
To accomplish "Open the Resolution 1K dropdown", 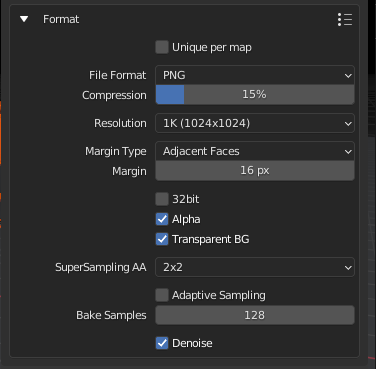I will (255, 123).
